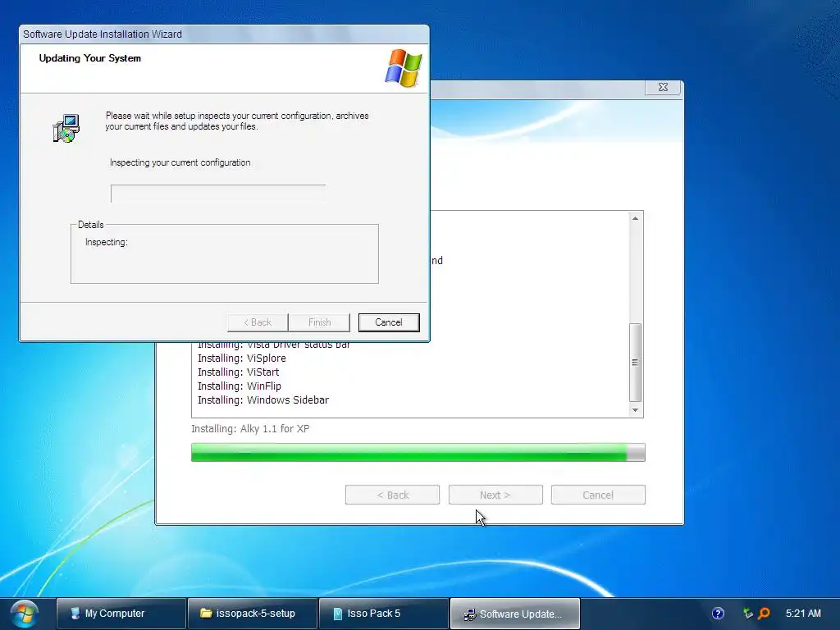This screenshot has width=840, height=630.
Task: Click the installer log scroll up arrow
Action: click(x=635, y=218)
